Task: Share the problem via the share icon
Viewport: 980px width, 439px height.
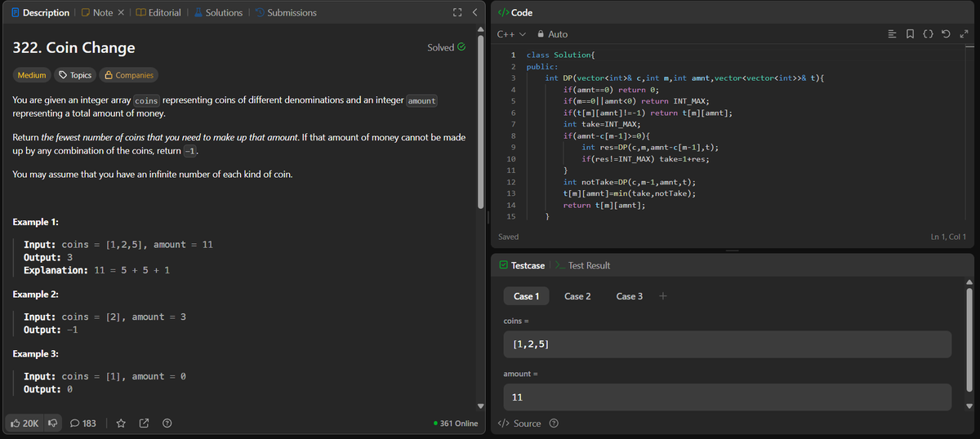Action: tap(144, 423)
